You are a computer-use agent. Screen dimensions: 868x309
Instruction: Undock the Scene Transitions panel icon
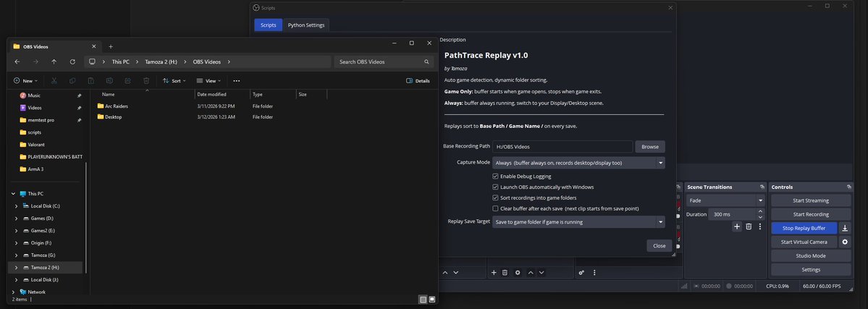click(x=762, y=187)
